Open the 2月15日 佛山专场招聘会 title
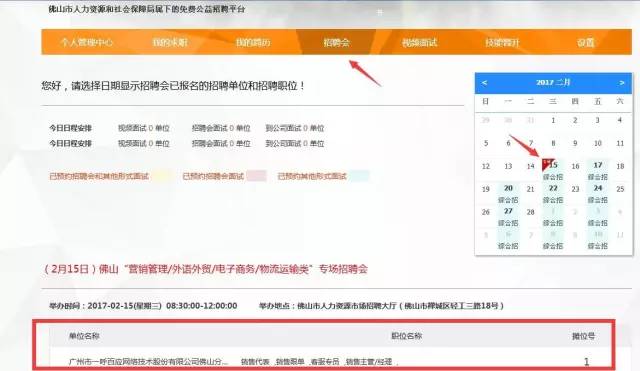The width and height of the screenshot is (640, 371). (205, 269)
